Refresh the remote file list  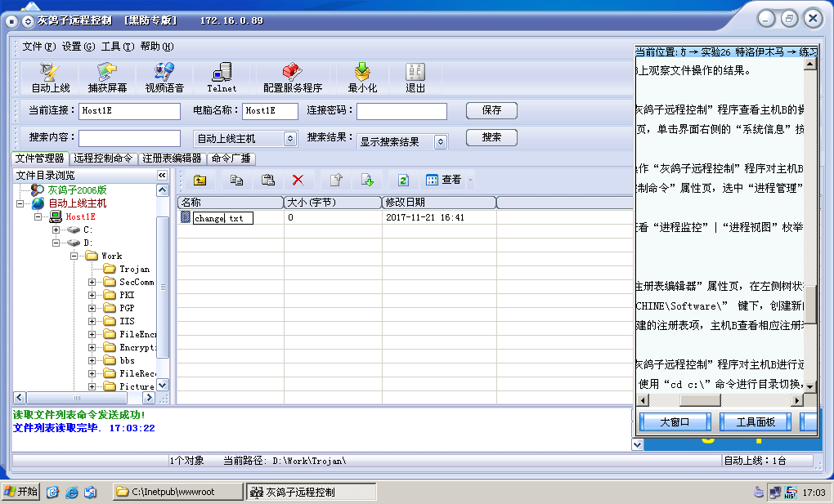tap(403, 181)
